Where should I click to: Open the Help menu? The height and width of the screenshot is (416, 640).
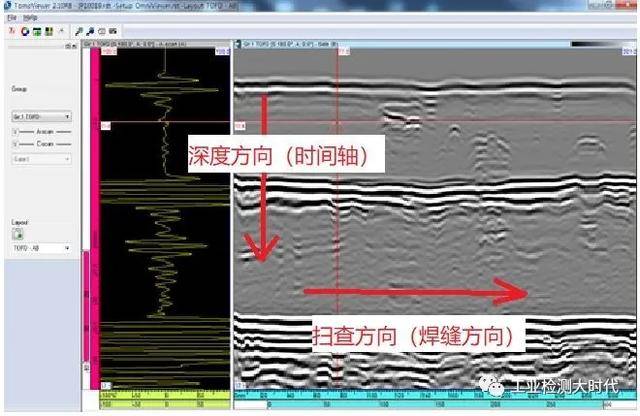29,18
